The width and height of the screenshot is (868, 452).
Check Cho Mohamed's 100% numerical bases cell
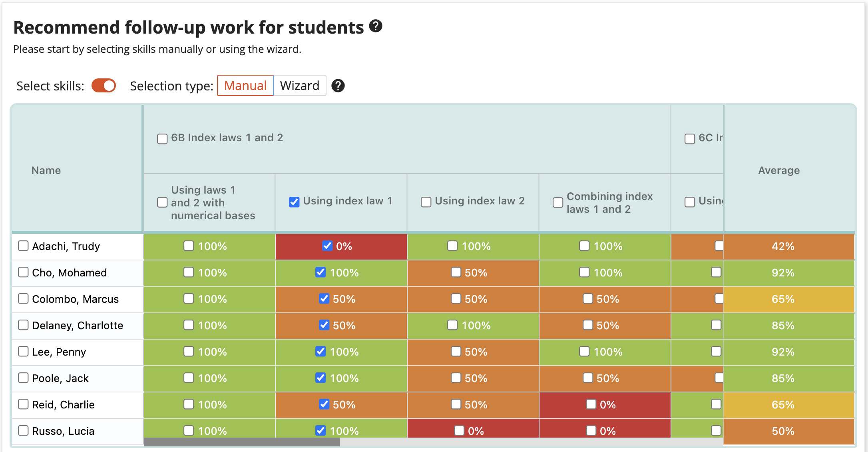click(188, 272)
